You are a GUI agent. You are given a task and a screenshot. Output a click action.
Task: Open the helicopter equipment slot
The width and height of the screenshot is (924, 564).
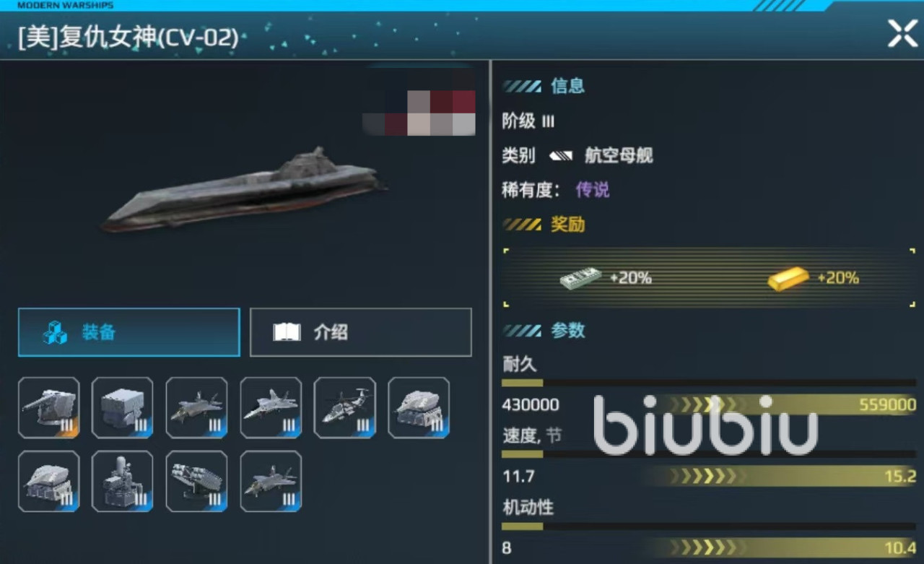pyautogui.click(x=345, y=407)
